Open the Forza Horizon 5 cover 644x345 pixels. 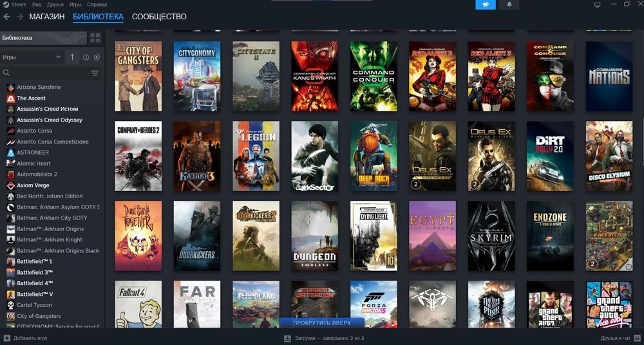click(374, 304)
